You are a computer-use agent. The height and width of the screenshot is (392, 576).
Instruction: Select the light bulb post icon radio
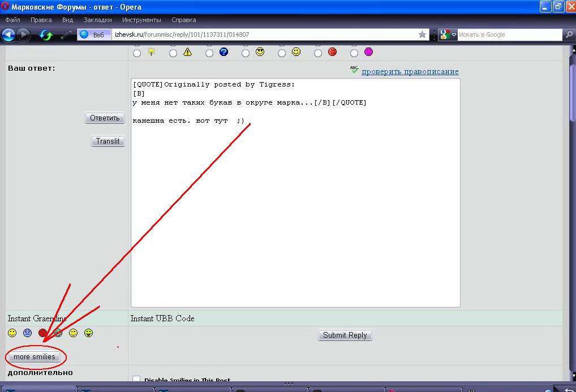(137, 53)
